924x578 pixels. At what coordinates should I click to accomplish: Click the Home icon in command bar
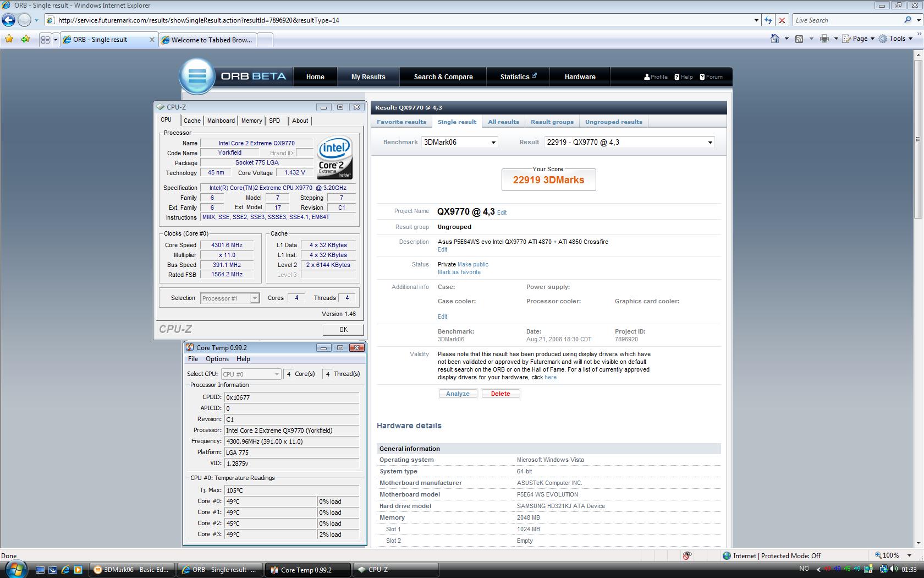click(775, 39)
